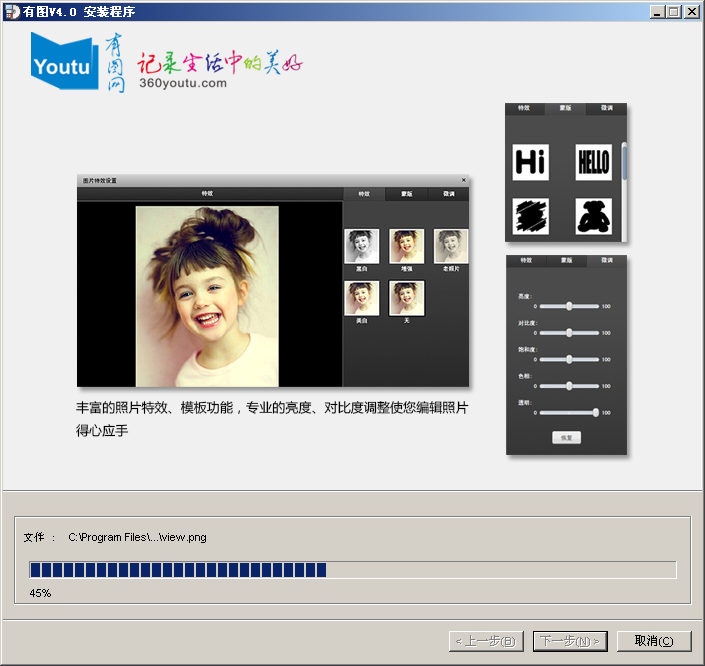Pick the 美白 effect thumbnail
This screenshot has width=705, height=666.
361,298
